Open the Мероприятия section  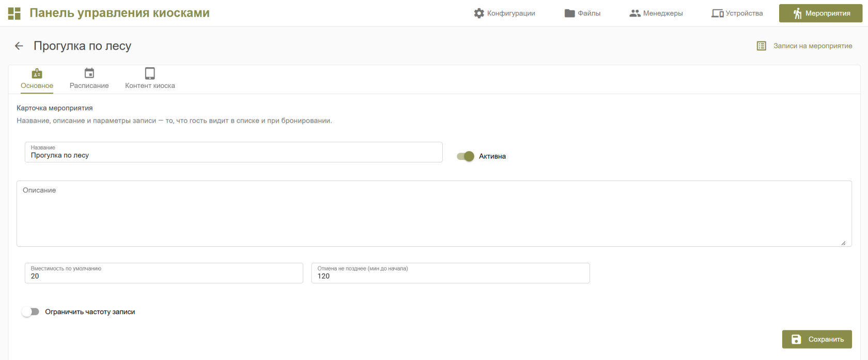(x=820, y=13)
